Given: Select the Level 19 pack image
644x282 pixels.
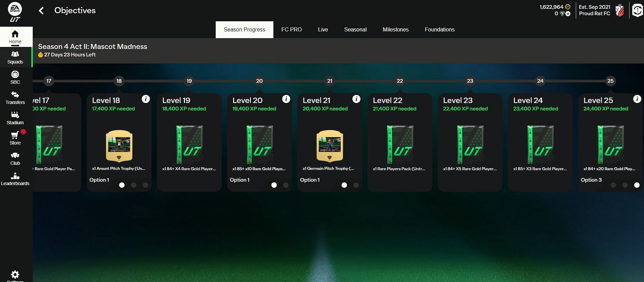Looking at the screenshot, I should point(189,145).
